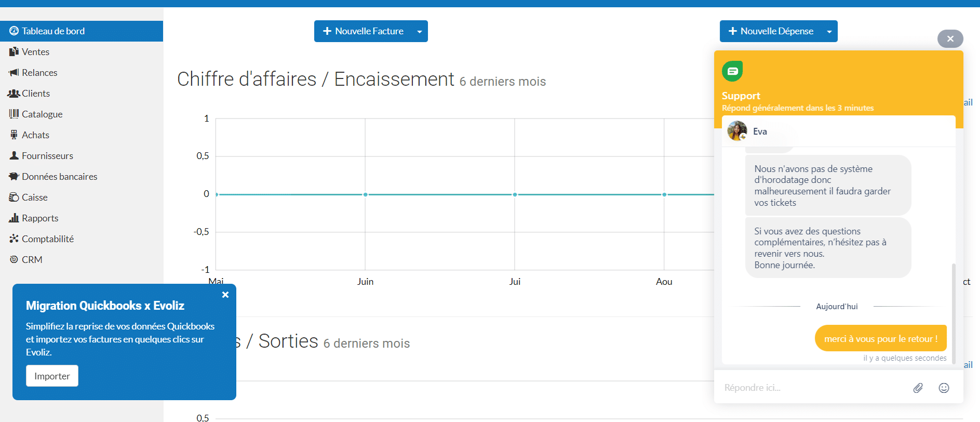The image size is (980, 422).
Task: Click the plus icon on Nouvelle Facture
Action: click(327, 31)
